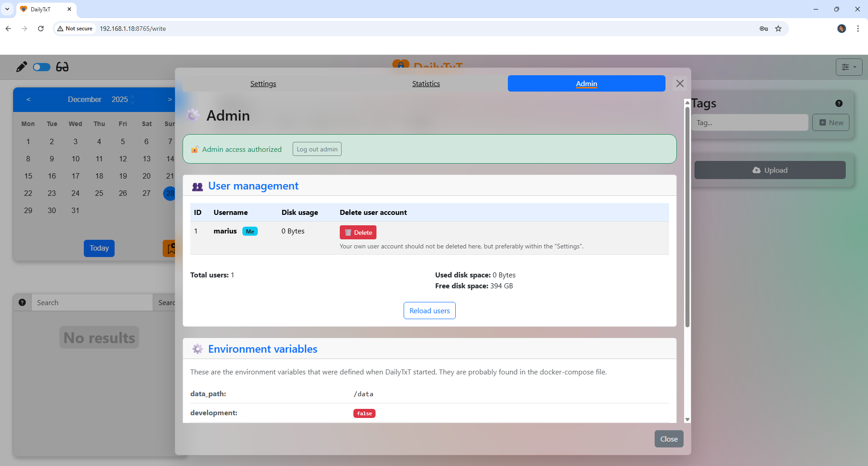The height and width of the screenshot is (466, 868).
Task: Click the Log out admin button
Action: click(317, 149)
